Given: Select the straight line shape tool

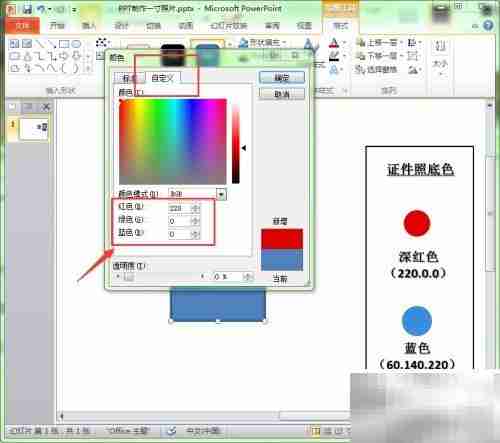Looking at the screenshot, I should click(39, 43).
